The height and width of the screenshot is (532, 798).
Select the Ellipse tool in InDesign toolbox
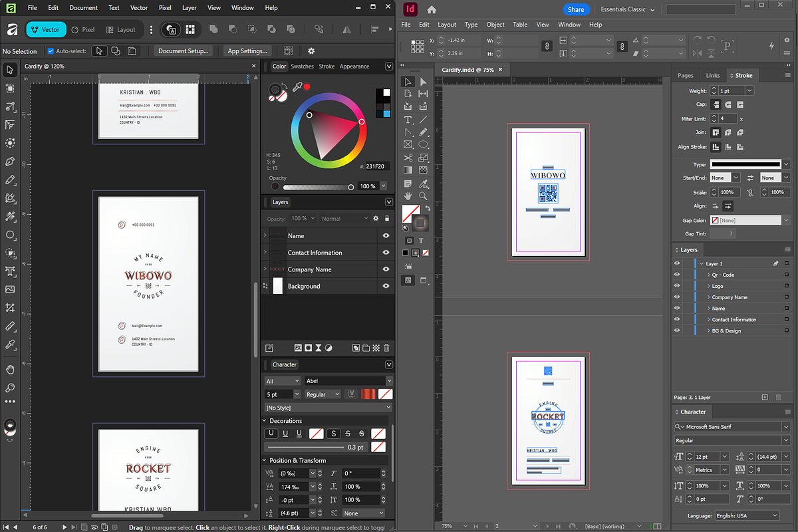423,144
